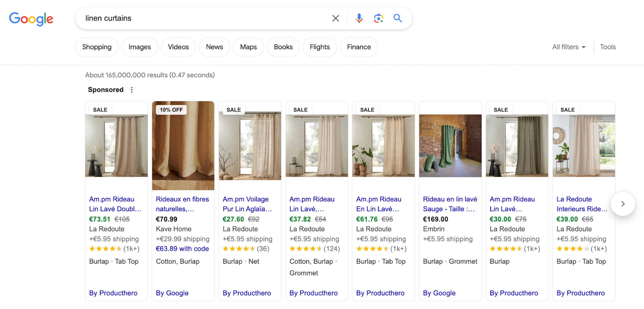Image resolution: width=644 pixels, height=309 pixels.
Task: Click the Google logo
Action: point(31,19)
